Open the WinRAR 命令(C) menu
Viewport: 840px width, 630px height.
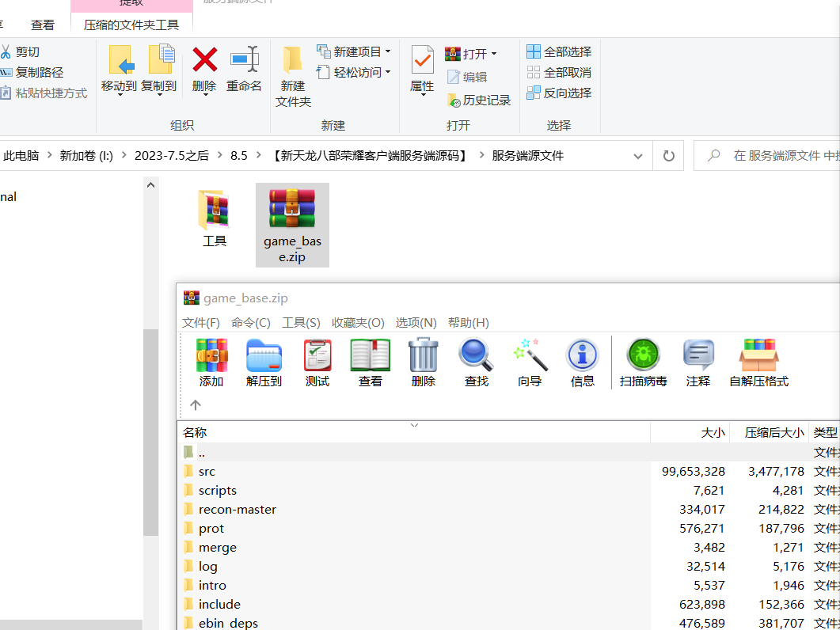(251, 322)
